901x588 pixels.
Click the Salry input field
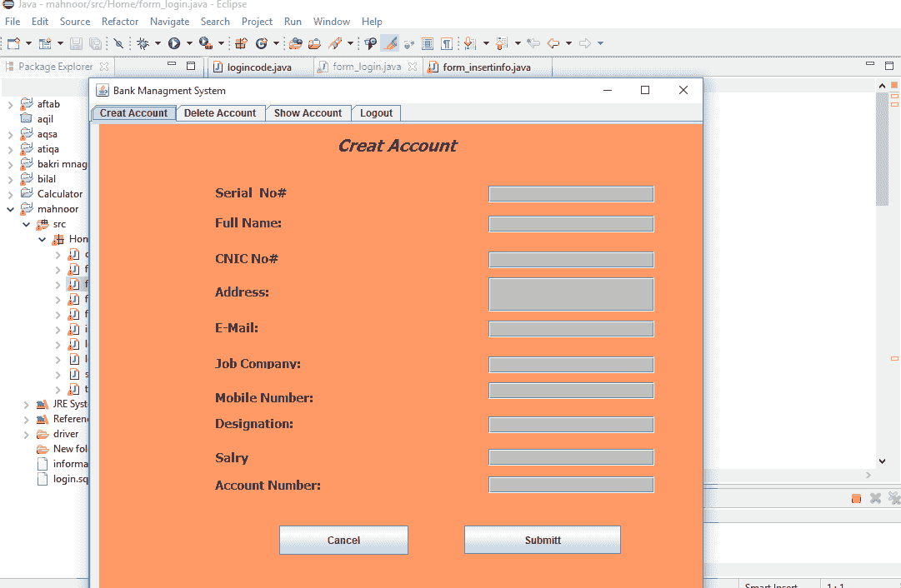point(571,457)
